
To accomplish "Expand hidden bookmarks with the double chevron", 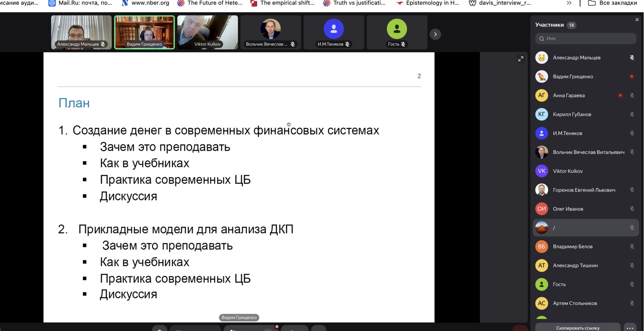I will [x=569, y=3].
